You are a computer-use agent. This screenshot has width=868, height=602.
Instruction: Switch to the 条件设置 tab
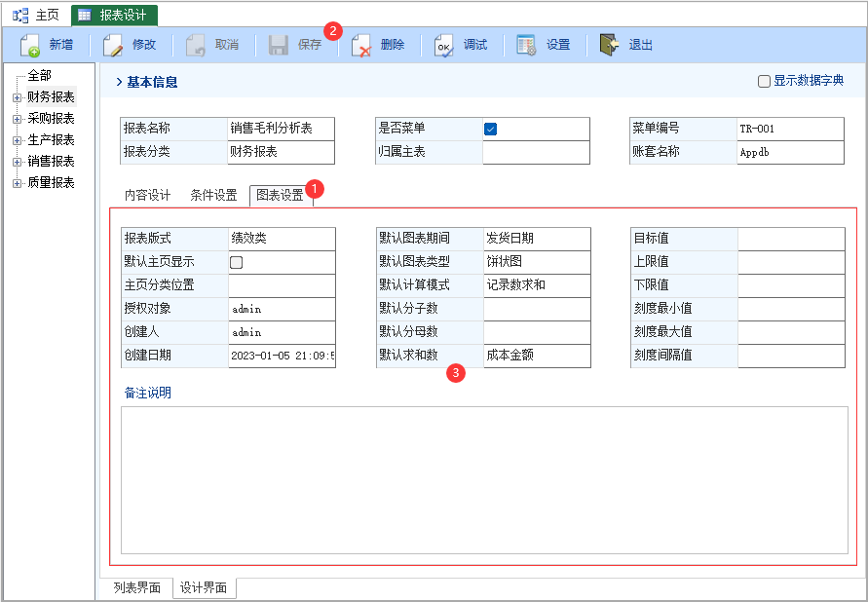point(213,196)
